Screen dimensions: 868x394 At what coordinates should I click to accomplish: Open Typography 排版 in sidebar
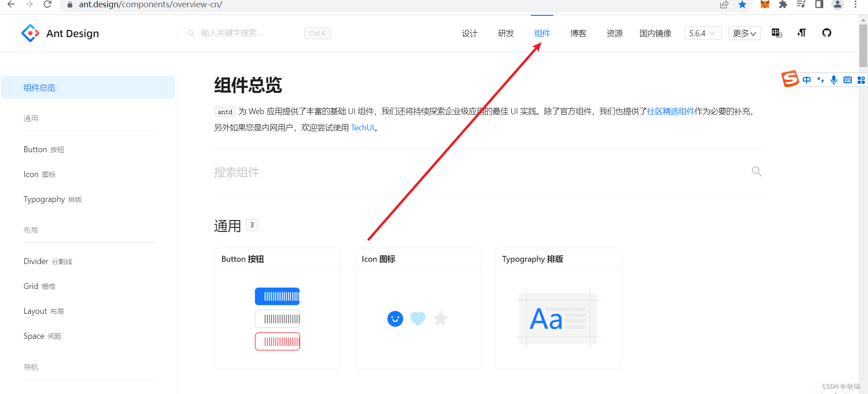[x=53, y=199]
